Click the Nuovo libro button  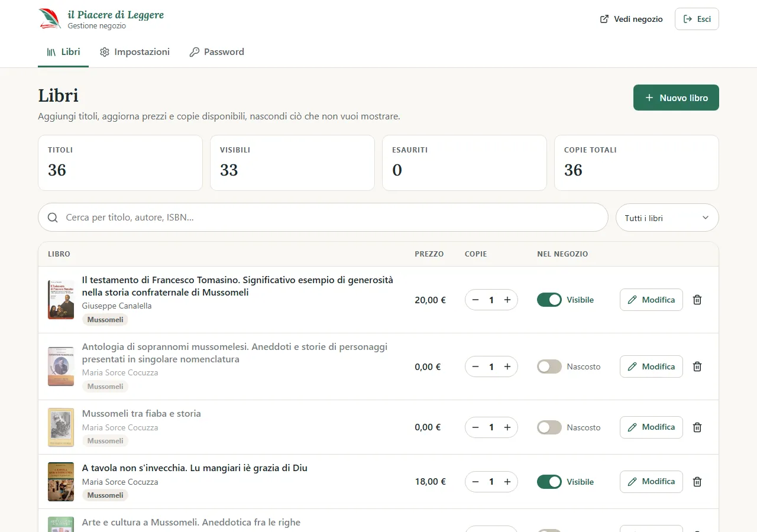coord(676,98)
